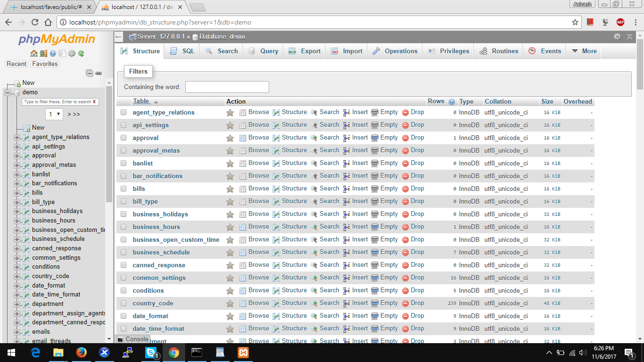Open Skype from the taskbar
Screen dimensions: 644x362
[151, 352]
